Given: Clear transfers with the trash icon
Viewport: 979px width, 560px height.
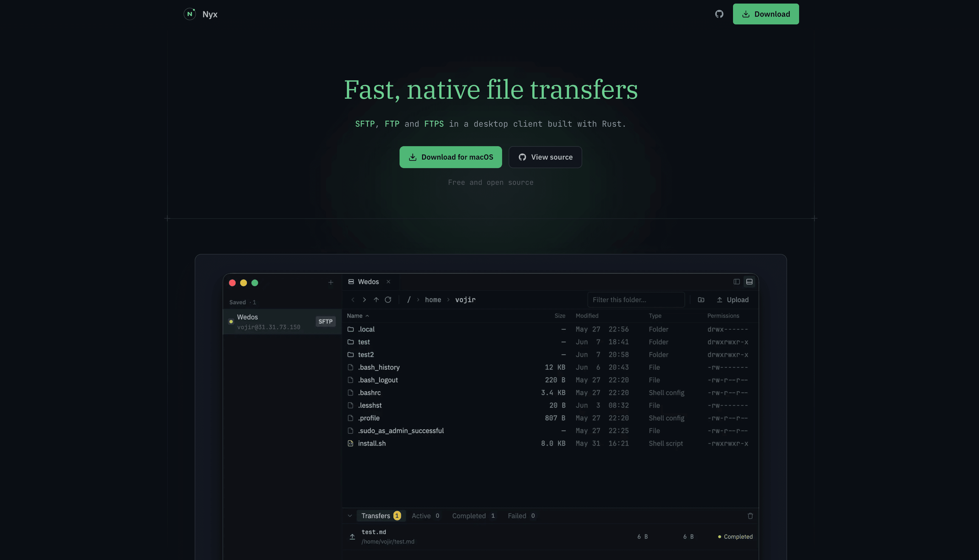Looking at the screenshot, I should (x=750, y=516).
